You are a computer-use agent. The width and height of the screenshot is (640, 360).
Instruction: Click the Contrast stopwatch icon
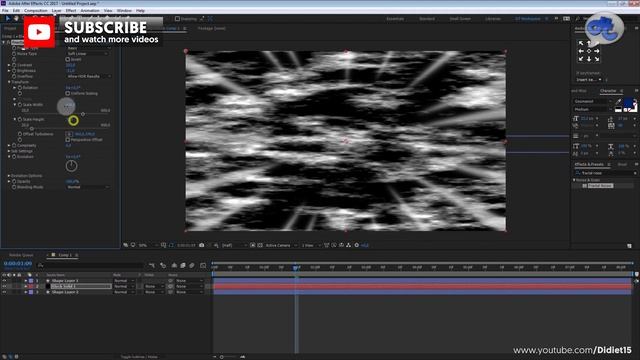(x=14, y=65)
